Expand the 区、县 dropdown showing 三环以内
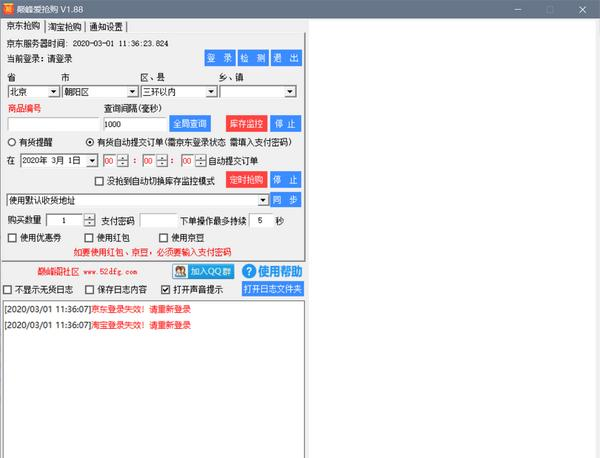 (x=211, y=92)
